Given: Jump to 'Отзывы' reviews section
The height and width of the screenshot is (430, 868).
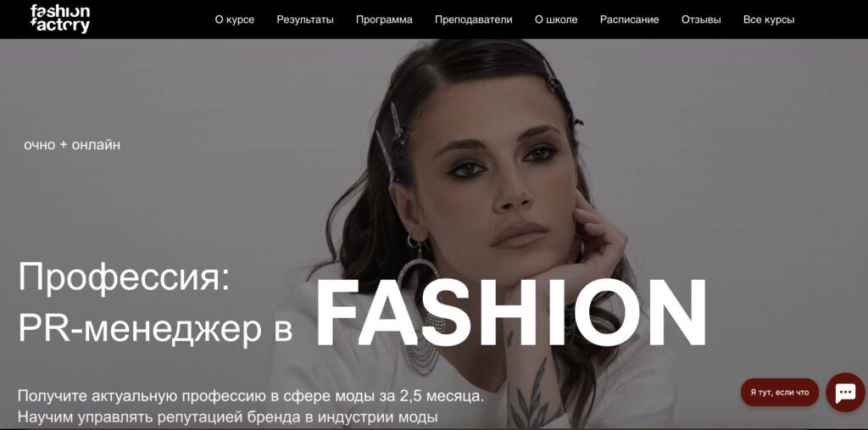Looking at the screenshot, I should 701,20.
